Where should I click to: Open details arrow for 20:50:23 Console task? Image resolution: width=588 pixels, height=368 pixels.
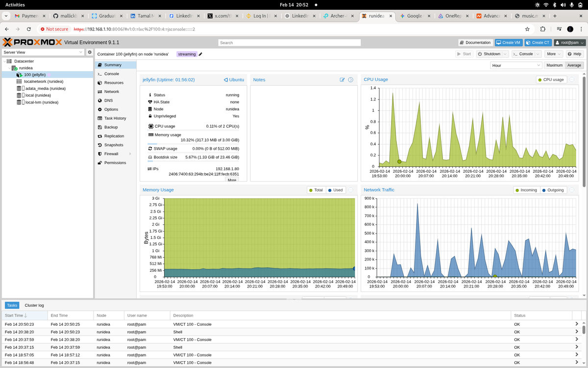point(577,324)
